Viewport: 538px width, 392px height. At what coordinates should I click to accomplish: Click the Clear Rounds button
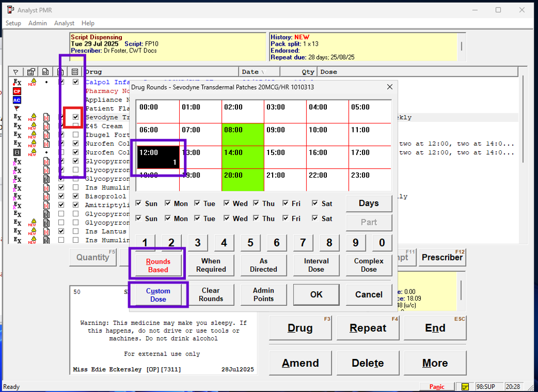point(211,295)
